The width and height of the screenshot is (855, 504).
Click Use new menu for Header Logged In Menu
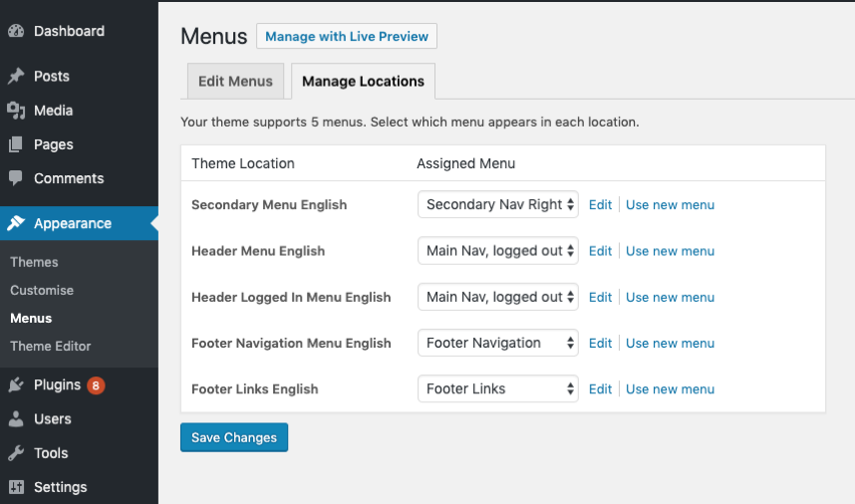671,298
